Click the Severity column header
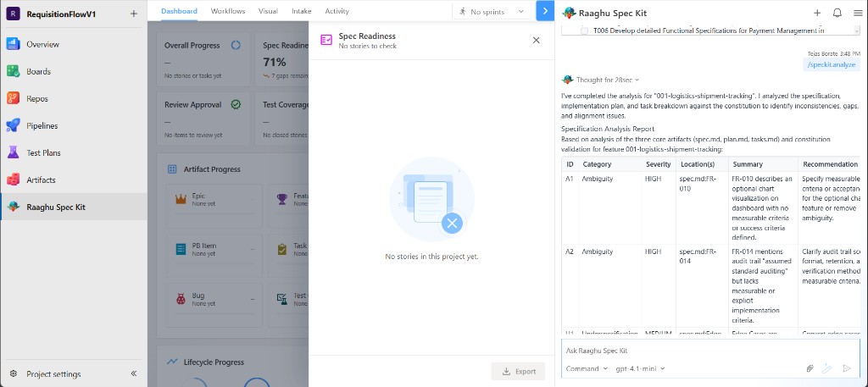 658,164
